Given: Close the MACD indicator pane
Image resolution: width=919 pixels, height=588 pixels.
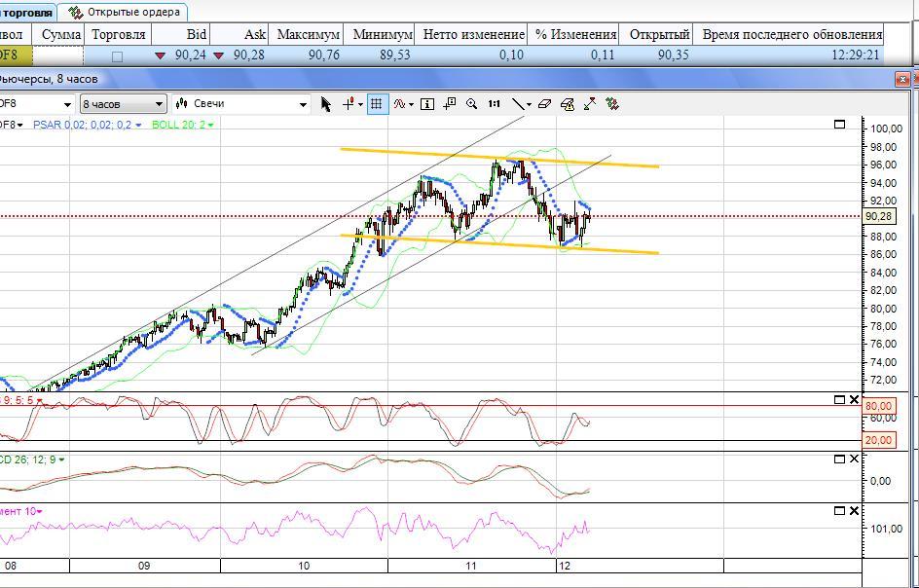Looking at the screenshot, I should click(854, 459).
